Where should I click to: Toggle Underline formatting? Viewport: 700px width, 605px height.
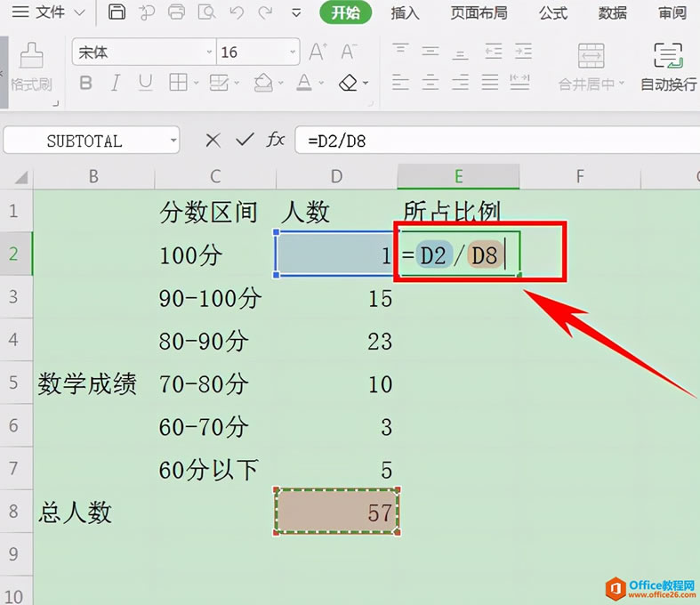[x=146, y=83]
